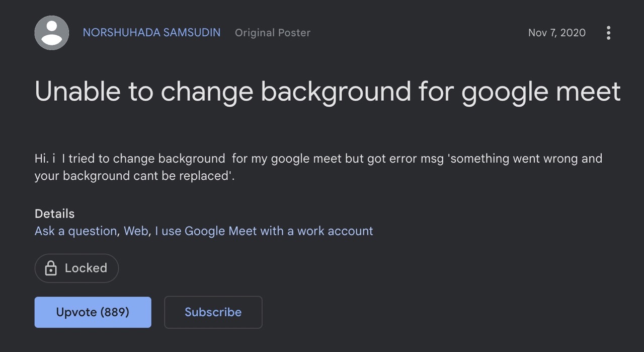Open NORSHUHADA SAMSUDIN's profile link

(x=151, y=32)
